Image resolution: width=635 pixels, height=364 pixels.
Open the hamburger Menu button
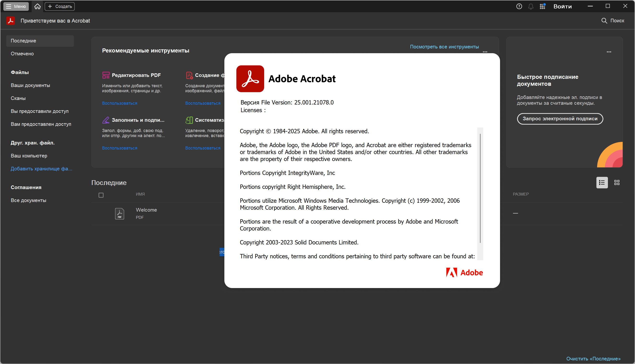16,6
